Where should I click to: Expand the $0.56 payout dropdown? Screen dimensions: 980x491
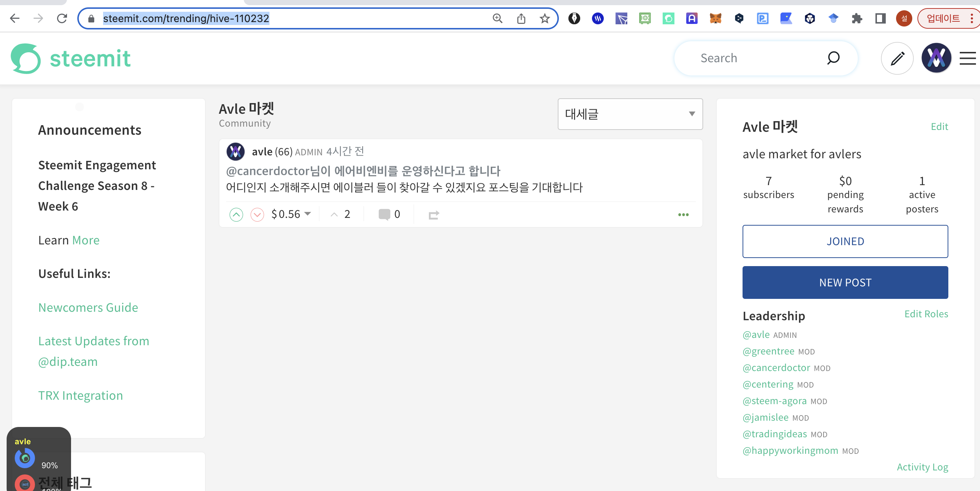coord(307,214)
